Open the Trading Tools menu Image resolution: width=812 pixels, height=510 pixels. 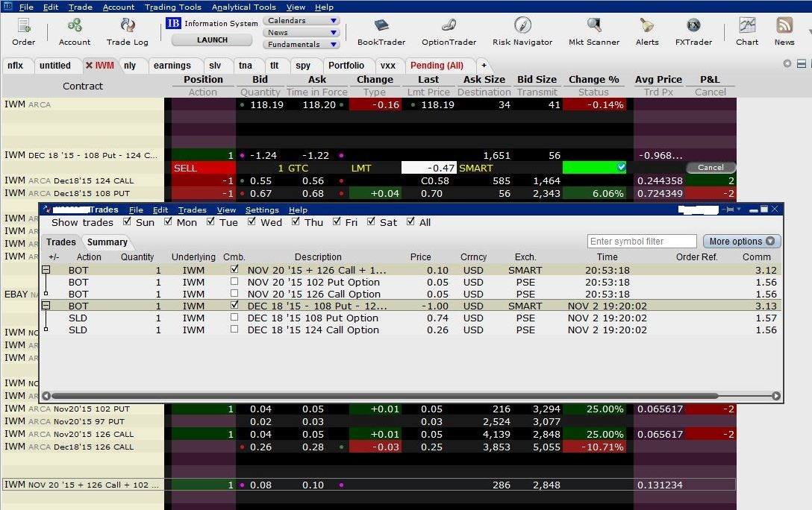tap(173, 7)
